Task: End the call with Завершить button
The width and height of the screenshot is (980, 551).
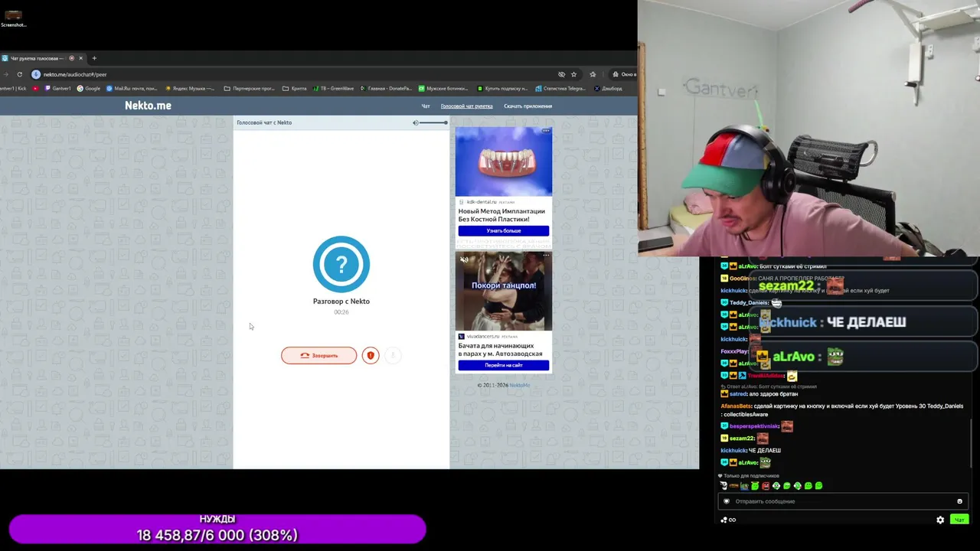Action: click(318, 355)
